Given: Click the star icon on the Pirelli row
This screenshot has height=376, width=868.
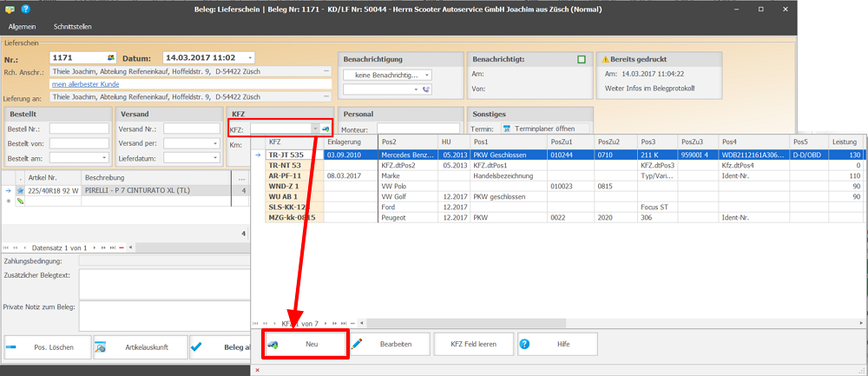Looking at the screenshot, I should (20, 190).
